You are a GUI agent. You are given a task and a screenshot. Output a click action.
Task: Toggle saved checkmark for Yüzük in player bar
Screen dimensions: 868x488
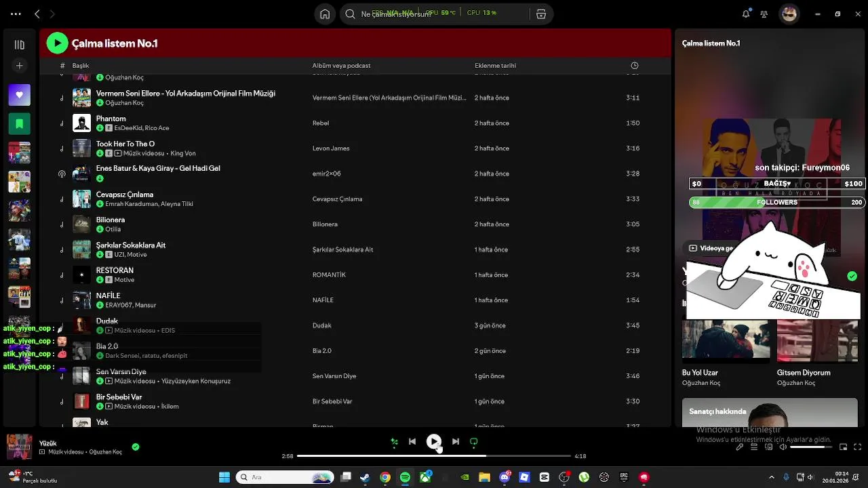pos(136,447)
